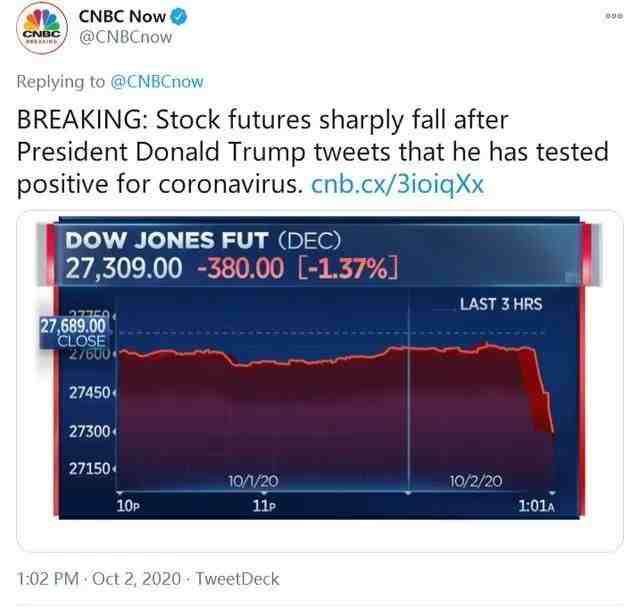This screenshot has height=608, width=640.
Task: Click the 'LAST 3 HRS' chart label
Action: pyautogui.click(x=500, y=303)
